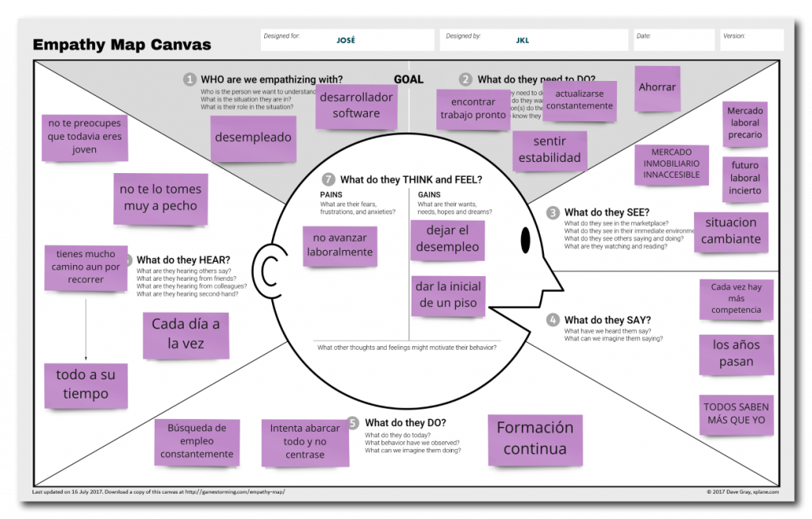Click the number 2 circle beside need to DO

pos(465,79)
